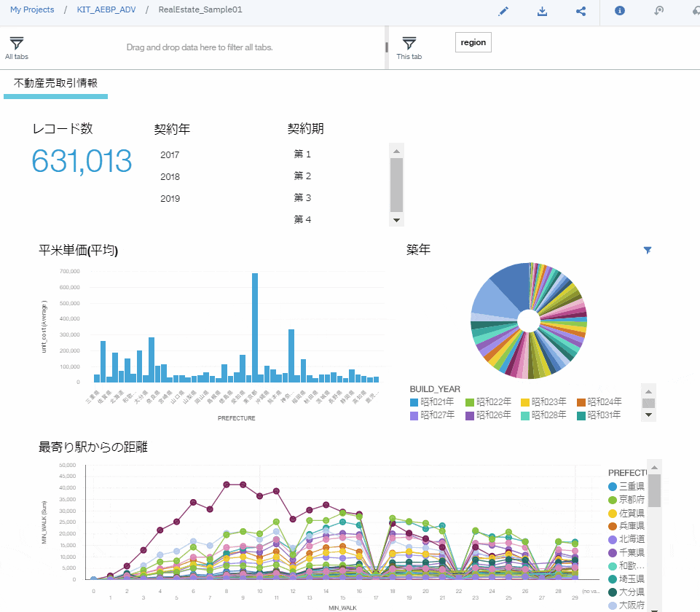The height and width of the screenshot is (612, 700).
Task: Go to KIT_AEBP_ADV breadcrumb
Action: click(106, 9)
